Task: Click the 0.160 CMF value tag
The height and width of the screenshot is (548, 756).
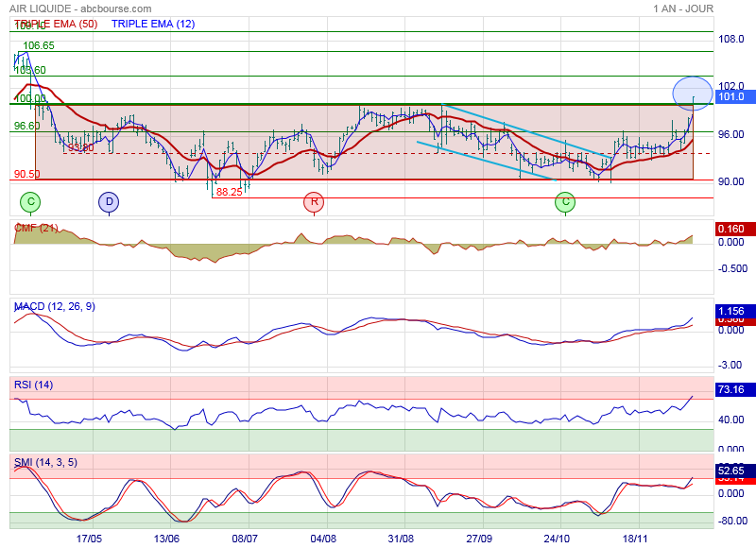Action: point(731,229)
